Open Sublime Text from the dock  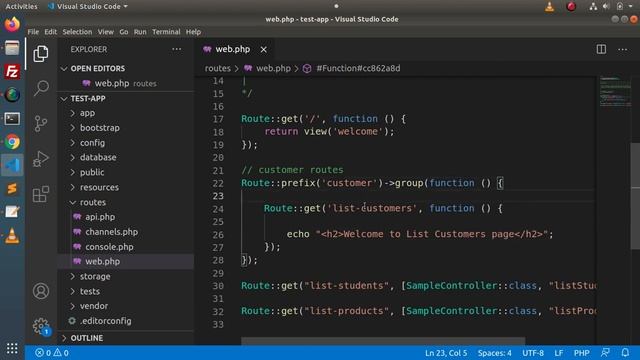(x=12, y=189)
